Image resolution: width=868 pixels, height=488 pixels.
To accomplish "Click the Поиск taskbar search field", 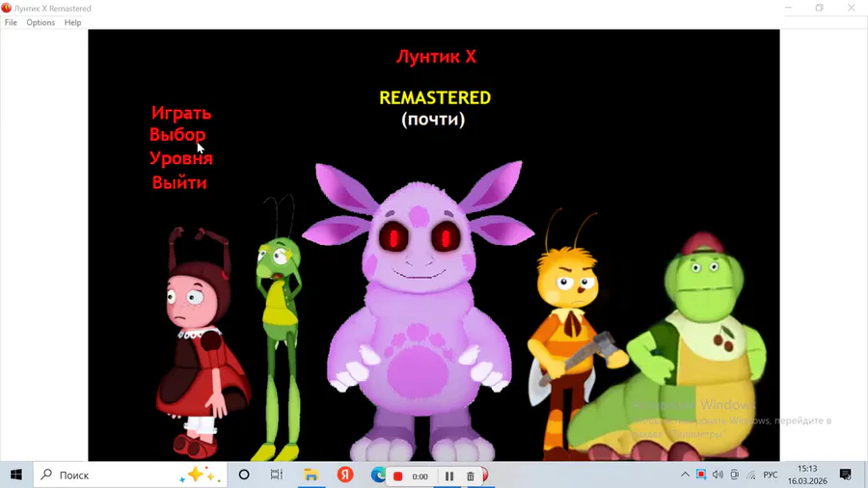I will click(x=130, y=474).
